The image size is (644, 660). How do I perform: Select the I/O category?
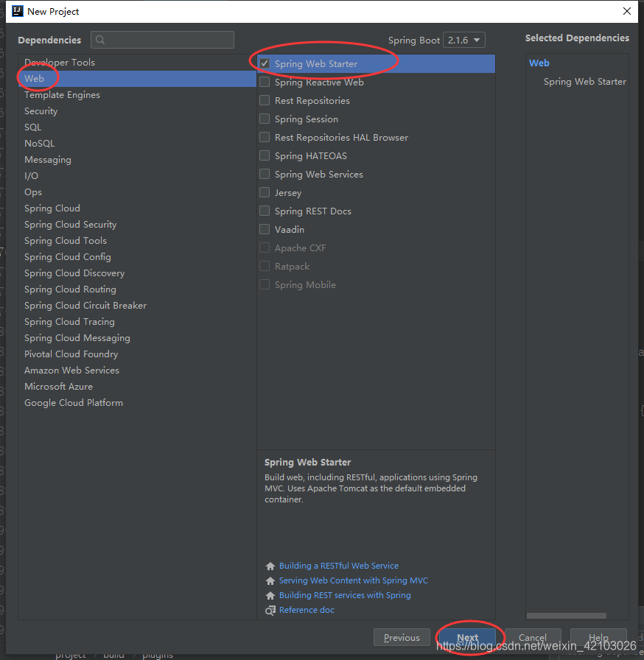137,176
